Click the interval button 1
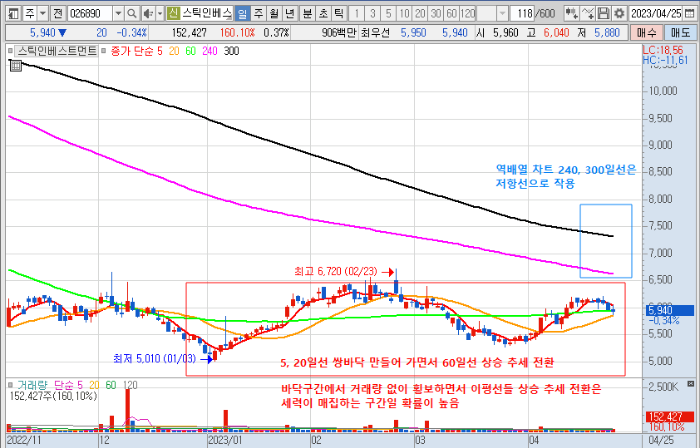 click(356, 14)
